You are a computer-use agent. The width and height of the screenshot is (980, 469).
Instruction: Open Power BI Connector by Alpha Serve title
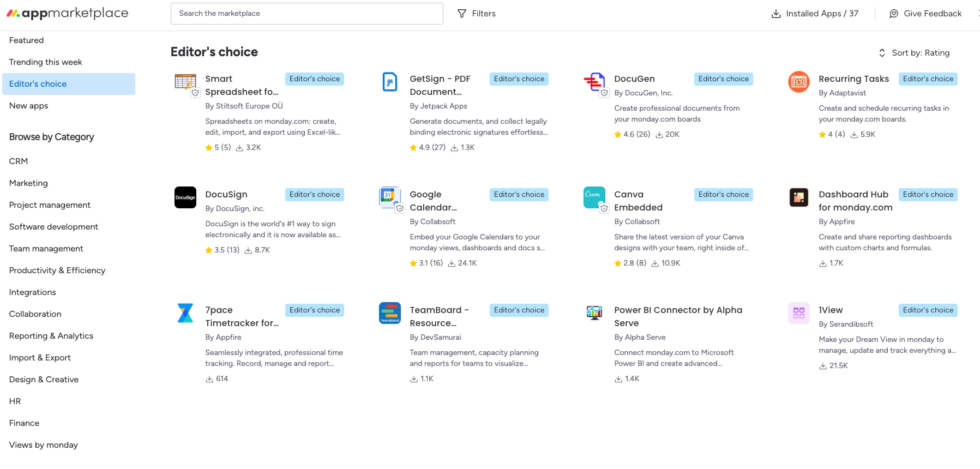[x=678, y=317]
